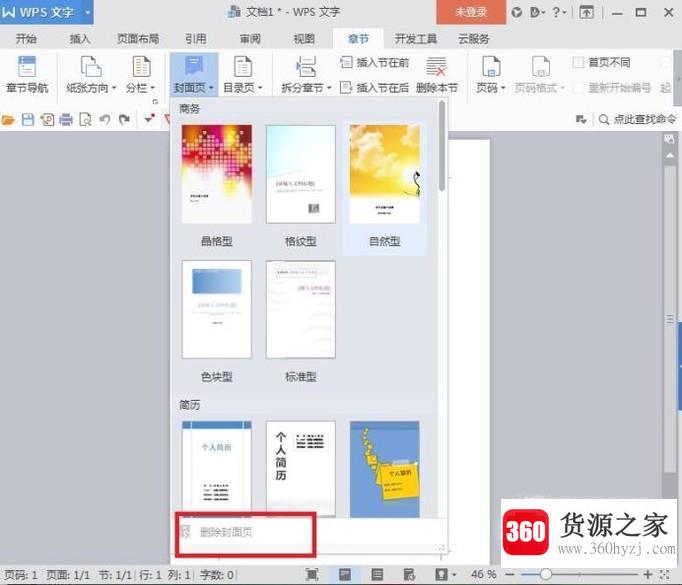Click the 未登录 not-logged-in button
This screenshot has height=585, width=682.
pos(471,12)
